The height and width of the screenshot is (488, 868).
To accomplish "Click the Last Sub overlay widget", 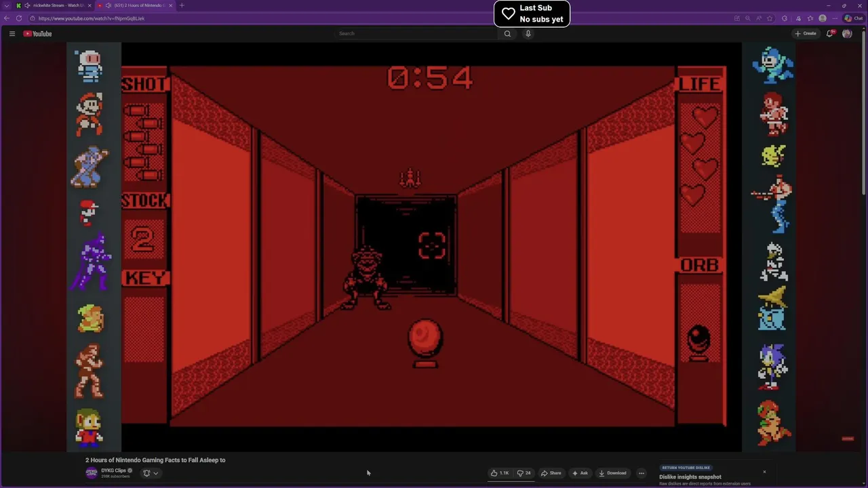I will [x=532, y=14].
